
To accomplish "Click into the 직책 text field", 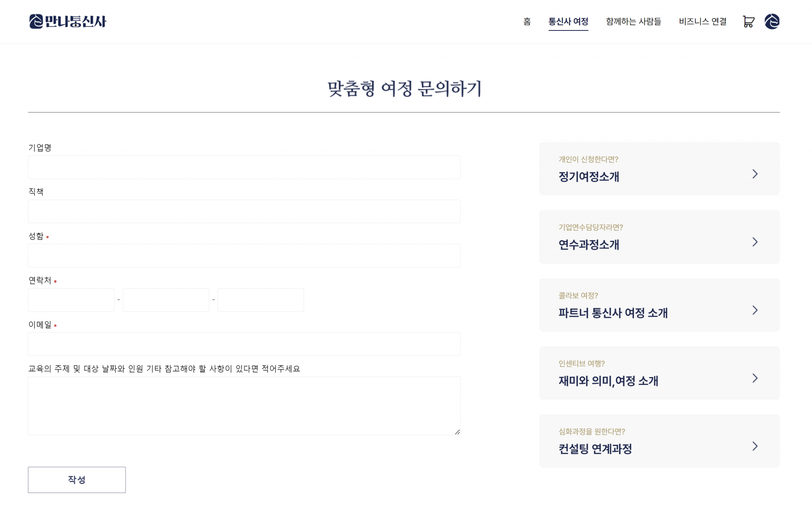I will click(x=244, y=211).
